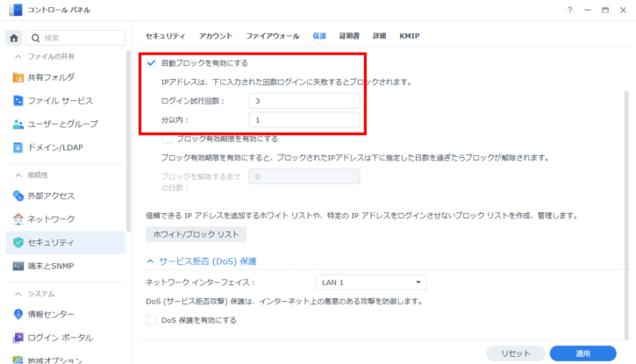Uncheck 自動ブロックを有効にする checkbox
Viewport: 636px width, 364px height.
tap(151, 63)
